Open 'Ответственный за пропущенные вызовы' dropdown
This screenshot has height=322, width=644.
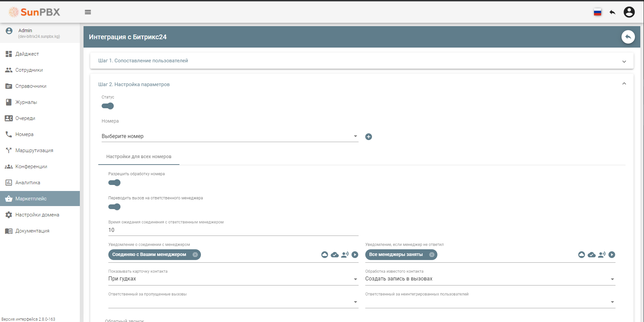233,302
